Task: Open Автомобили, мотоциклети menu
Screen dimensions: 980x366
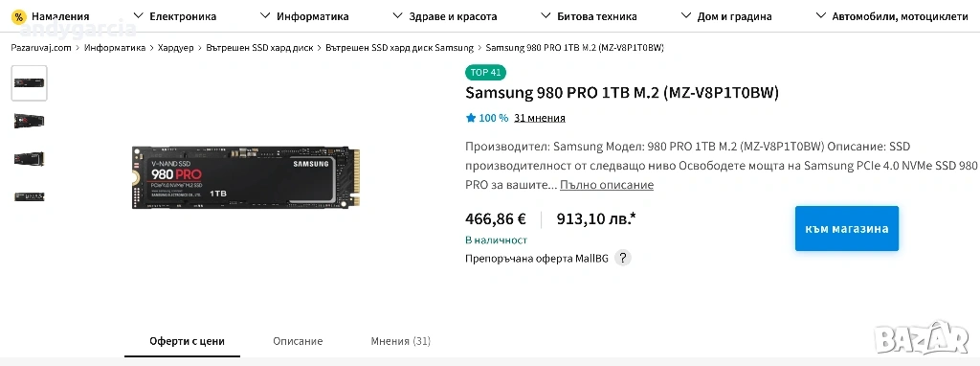Action: 892,16
